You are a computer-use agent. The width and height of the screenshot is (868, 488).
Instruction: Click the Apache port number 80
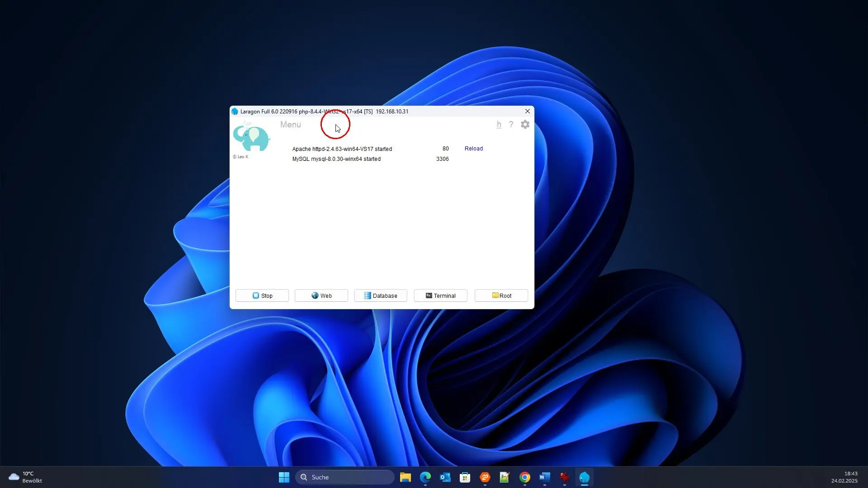(445, 149)
